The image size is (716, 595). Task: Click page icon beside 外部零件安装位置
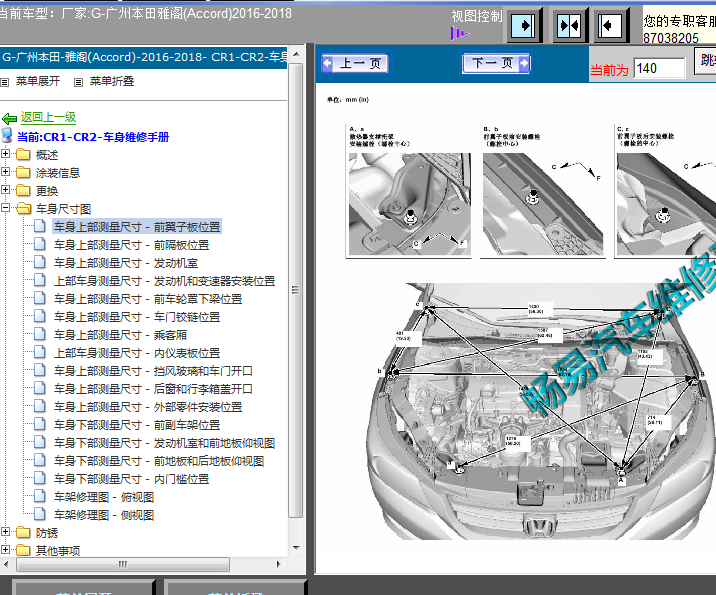tap(40, 406)
